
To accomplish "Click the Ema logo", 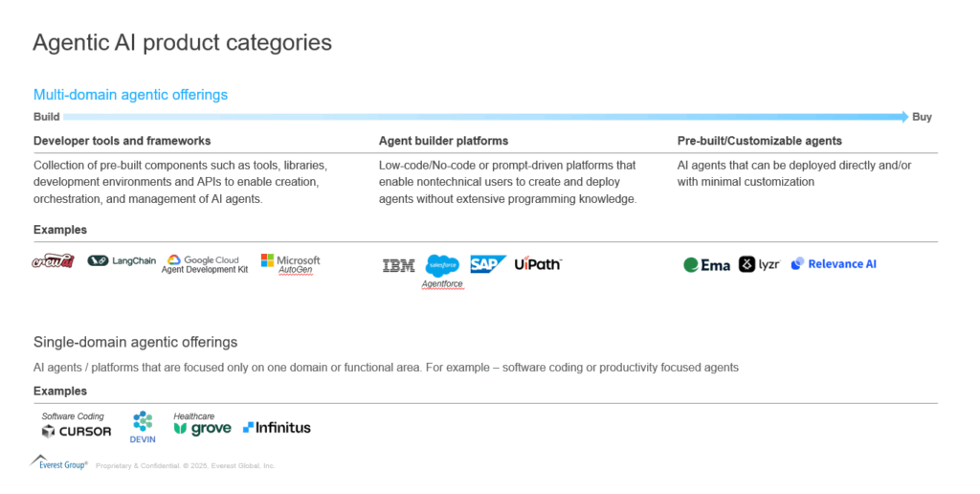I will click(x=707, y=265).
